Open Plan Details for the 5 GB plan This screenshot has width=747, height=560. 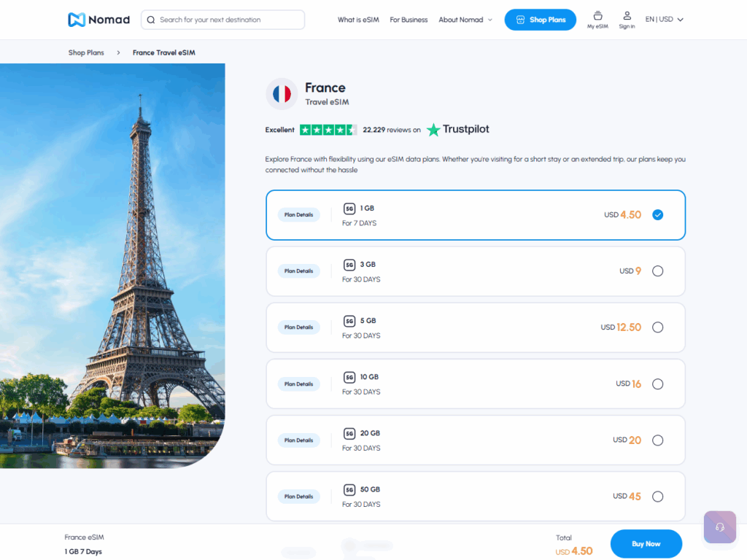coord(298,327)
